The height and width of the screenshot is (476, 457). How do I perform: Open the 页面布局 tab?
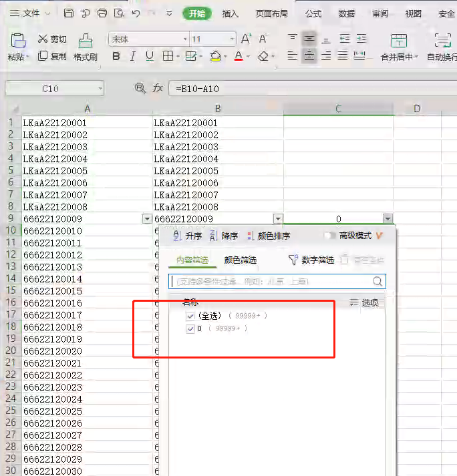[x=271, y=13]
